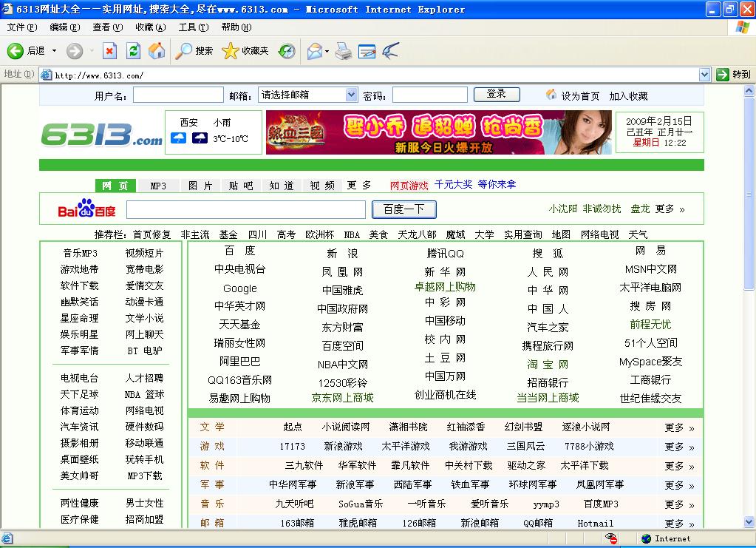Open the 工具(T) menu
This screenshot has height=548, width=756.
pos(194,27)
